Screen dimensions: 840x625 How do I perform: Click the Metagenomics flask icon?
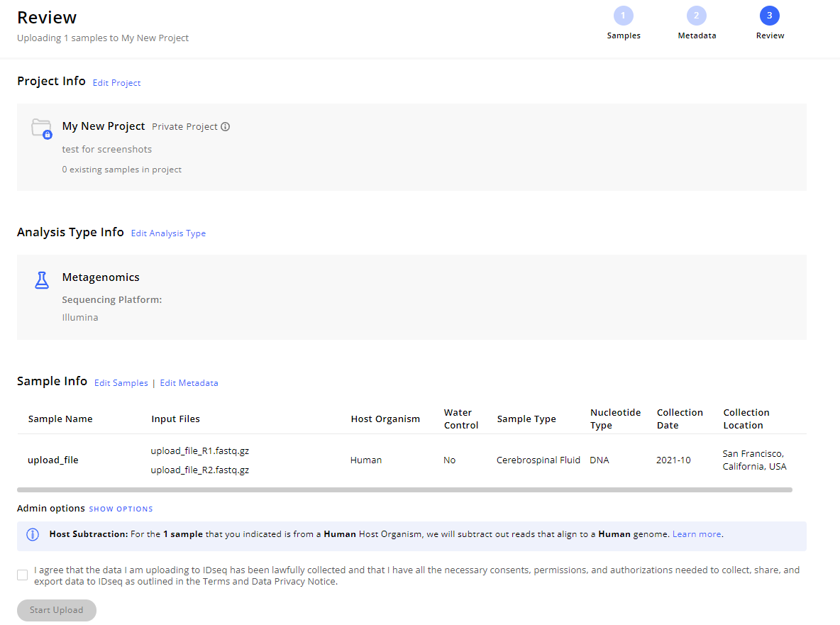click(42, 280)
